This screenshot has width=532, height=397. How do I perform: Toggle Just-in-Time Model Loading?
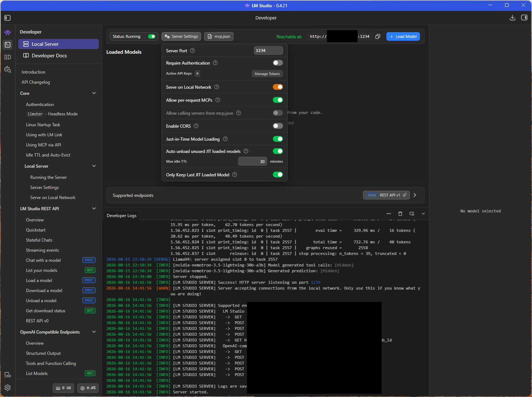278,139
